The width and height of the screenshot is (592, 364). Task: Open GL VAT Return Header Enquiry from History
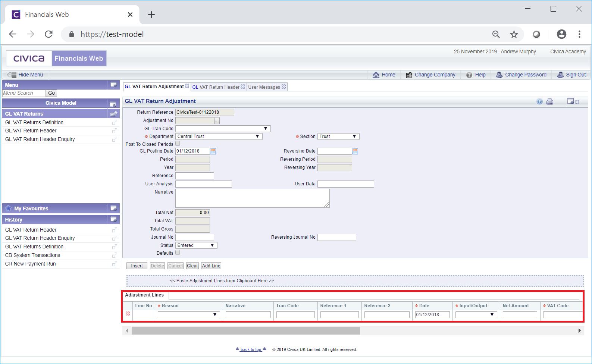40,238
